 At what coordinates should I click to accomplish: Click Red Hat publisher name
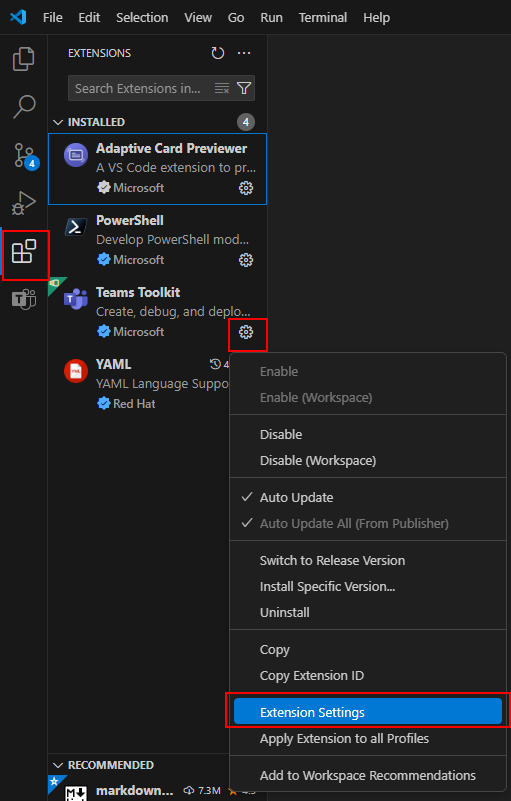click(134, 404)
